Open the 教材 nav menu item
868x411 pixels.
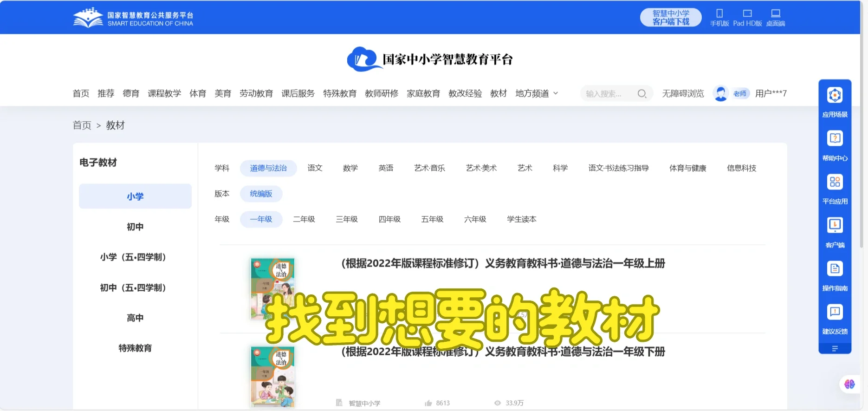tap(499, 94)
